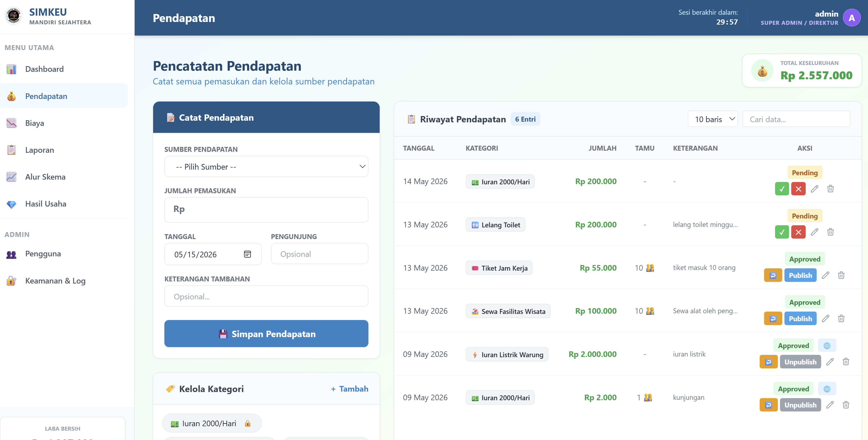Delete the Tiket Jam Kerja entry
Image resolution: width=868 pixels, height=440 pixels.
pos(841,276)
